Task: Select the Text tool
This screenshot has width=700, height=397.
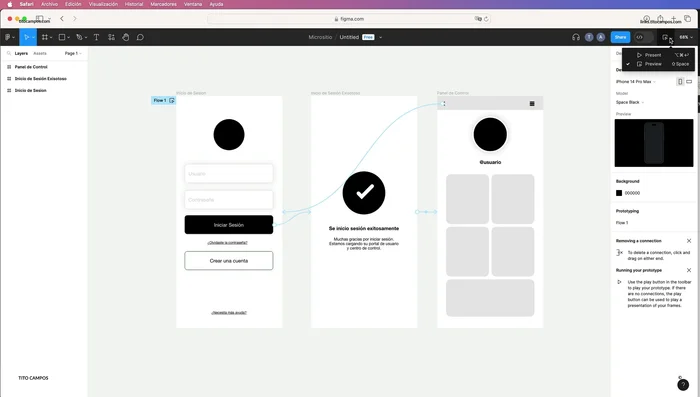Action: (96, 37)
